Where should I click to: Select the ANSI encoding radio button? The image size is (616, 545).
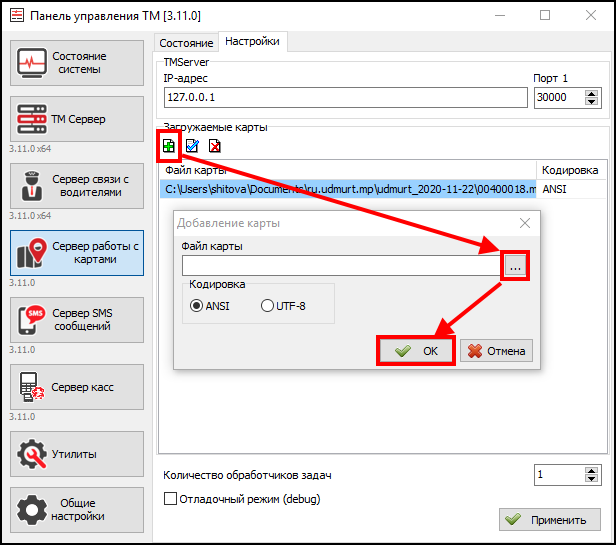[x=196, y=306]
